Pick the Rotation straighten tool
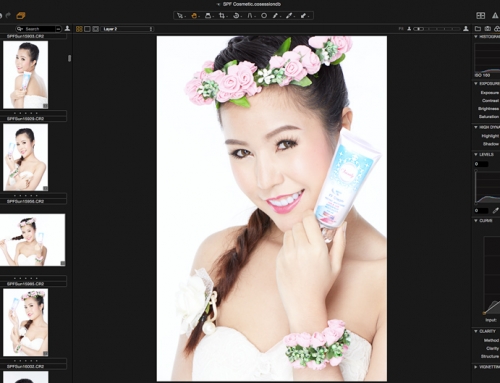Screen dimensions: 500x383 [236, 16]
